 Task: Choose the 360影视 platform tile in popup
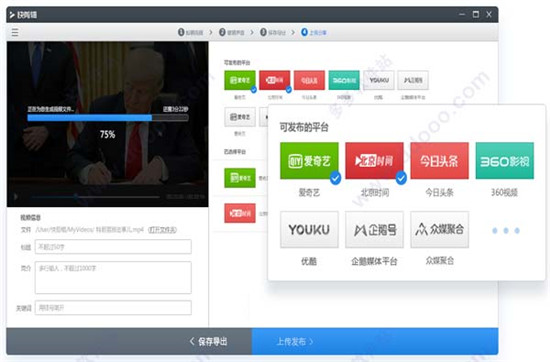point(505,161)
